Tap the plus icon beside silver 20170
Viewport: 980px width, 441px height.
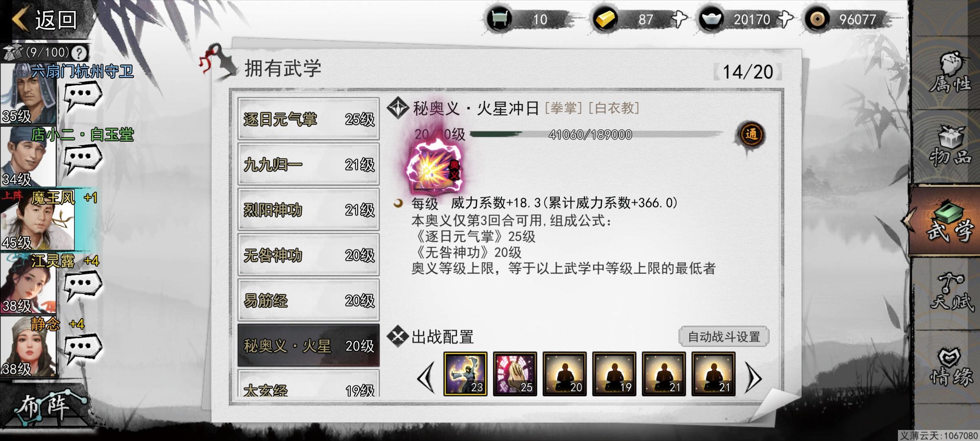tap(785, 19)
